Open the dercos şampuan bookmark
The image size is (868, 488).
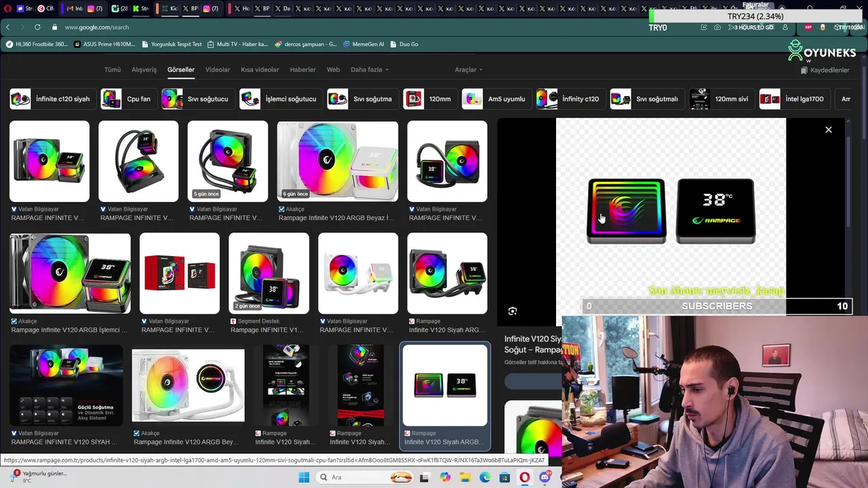pos(306,44)
